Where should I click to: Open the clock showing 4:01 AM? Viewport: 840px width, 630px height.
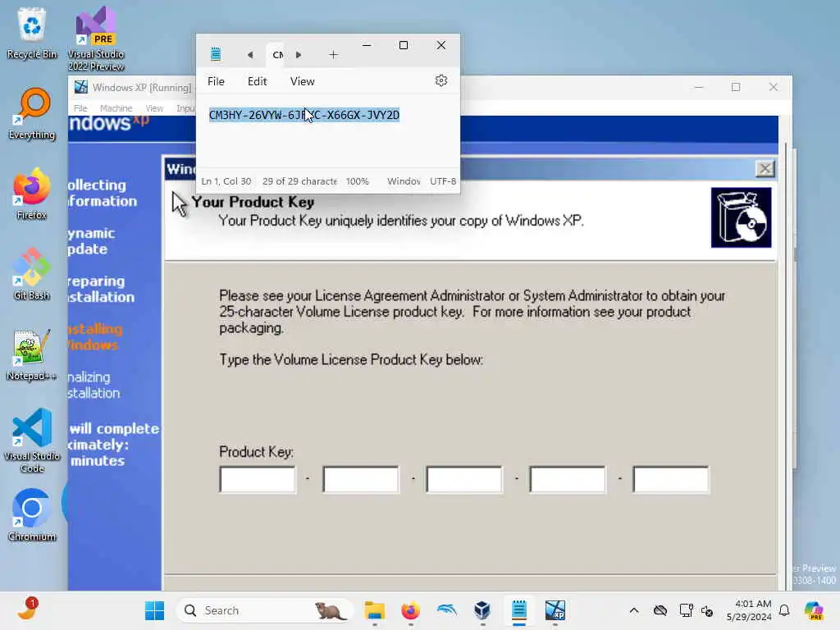(x=748, y=610)
